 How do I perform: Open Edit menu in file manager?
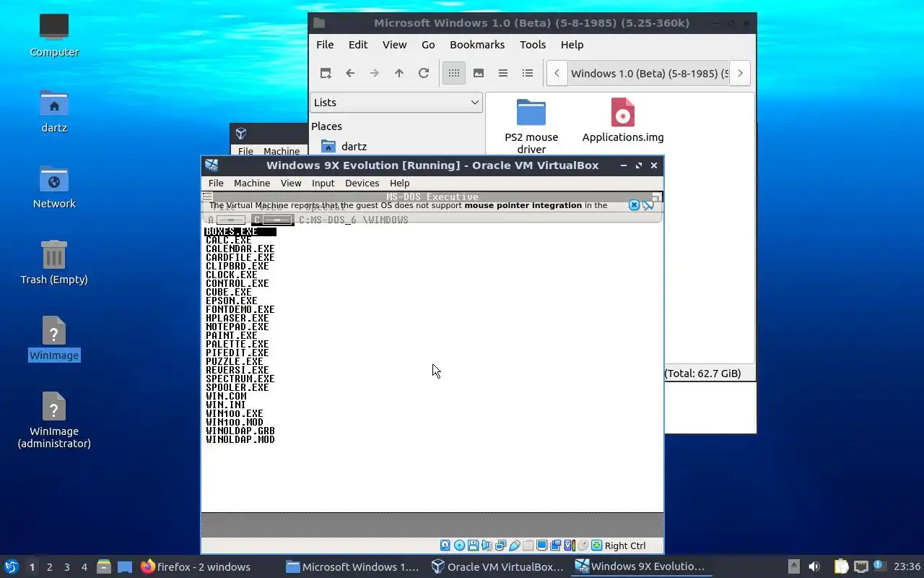click(358, 45)
